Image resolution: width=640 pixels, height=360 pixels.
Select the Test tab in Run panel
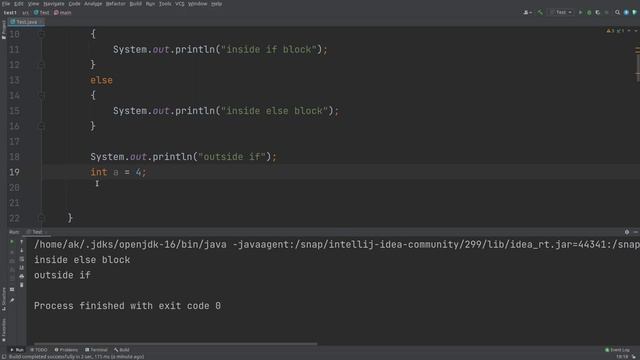click(36, 232)
